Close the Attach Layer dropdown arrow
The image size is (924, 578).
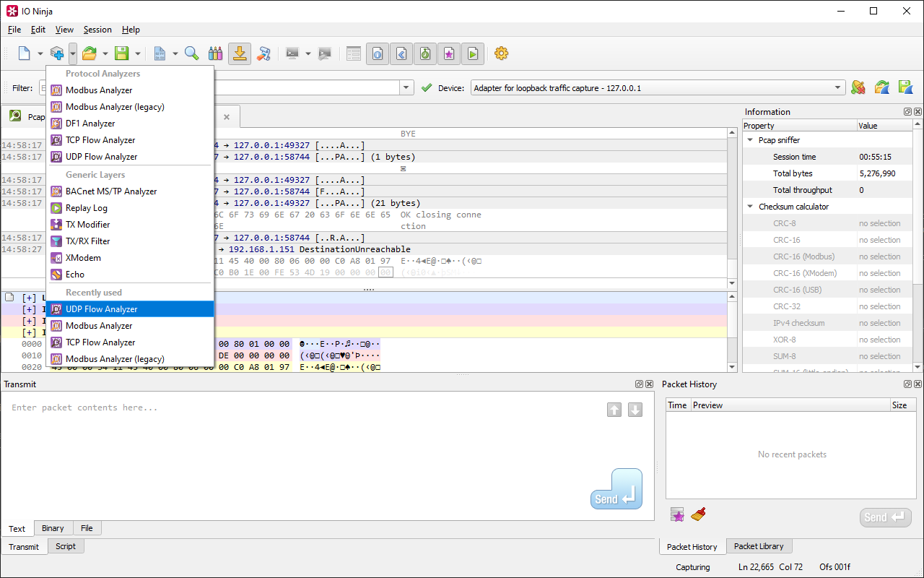(x=73, y=53)
